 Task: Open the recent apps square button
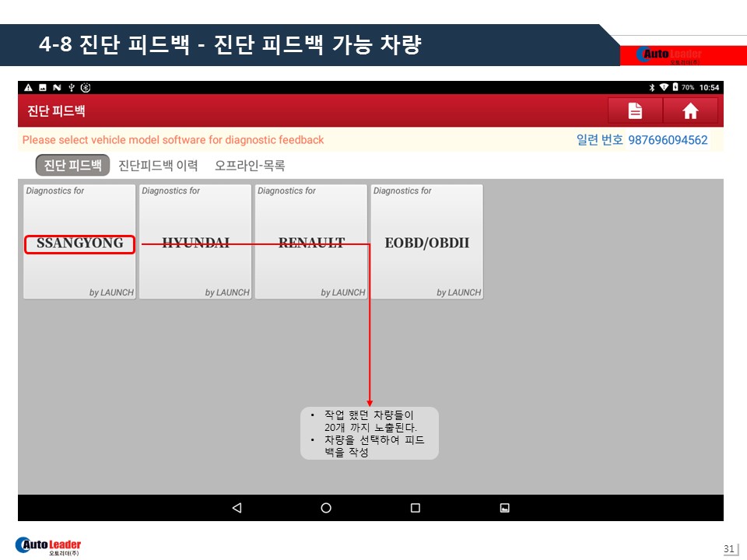click(416, 508)
